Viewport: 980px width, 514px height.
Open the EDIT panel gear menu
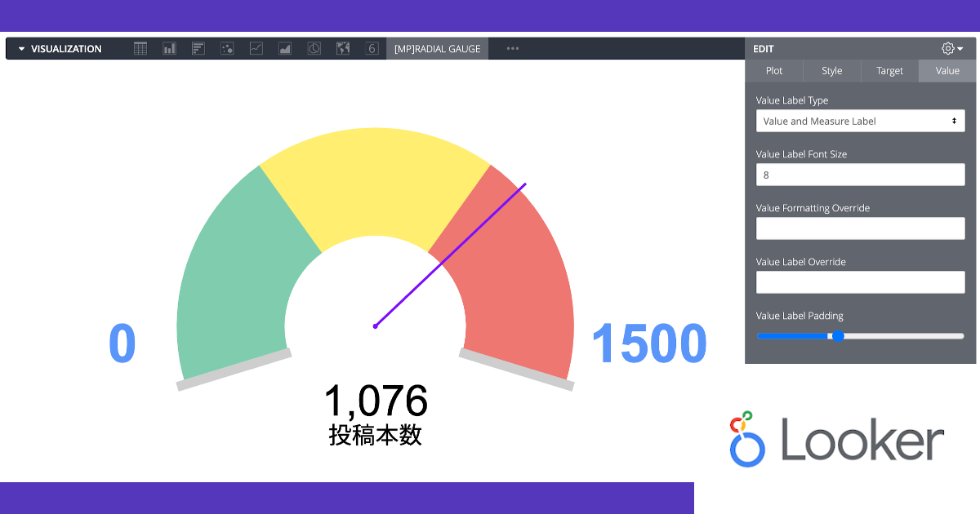click(x=951, y=49)
